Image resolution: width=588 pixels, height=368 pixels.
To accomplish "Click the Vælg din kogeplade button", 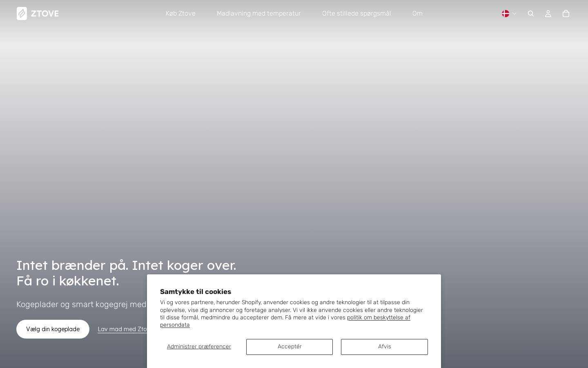I will tap(53, 329).
